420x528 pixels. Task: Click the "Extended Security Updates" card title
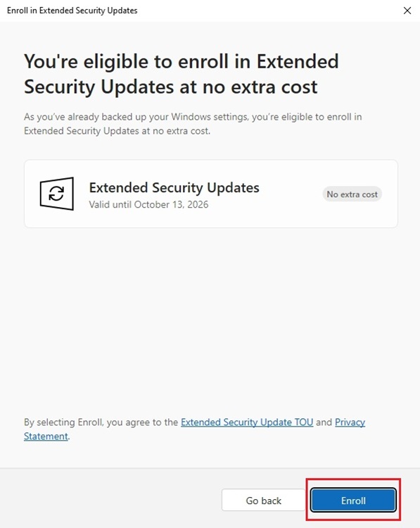(x=174, y=187)
